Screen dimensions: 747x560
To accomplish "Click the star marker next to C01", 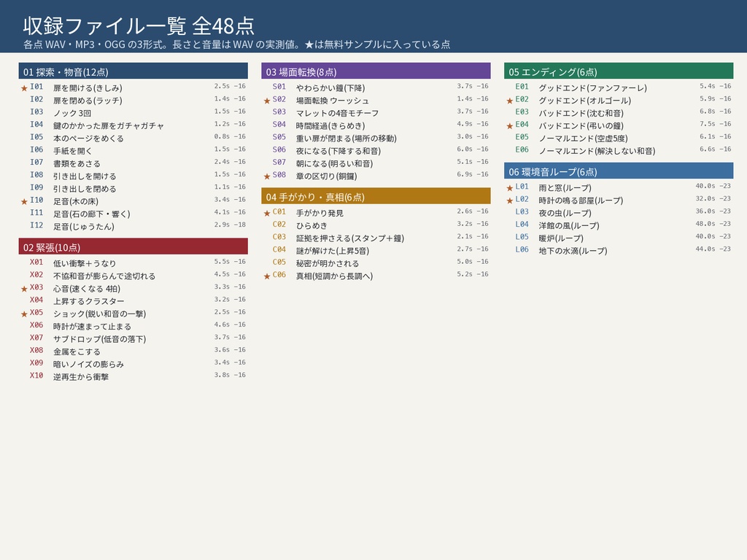I will (267, 213).
